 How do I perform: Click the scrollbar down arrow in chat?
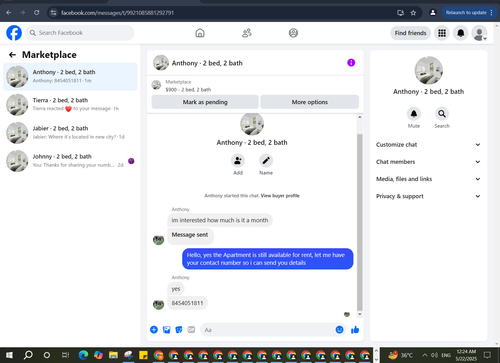coord(360,314)
